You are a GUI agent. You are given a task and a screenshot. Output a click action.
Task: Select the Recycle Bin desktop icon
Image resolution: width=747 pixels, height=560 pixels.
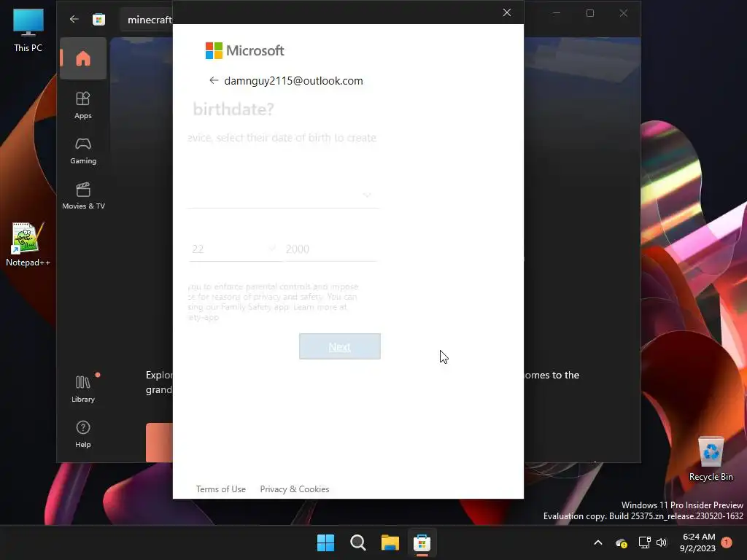coord(711,459)
